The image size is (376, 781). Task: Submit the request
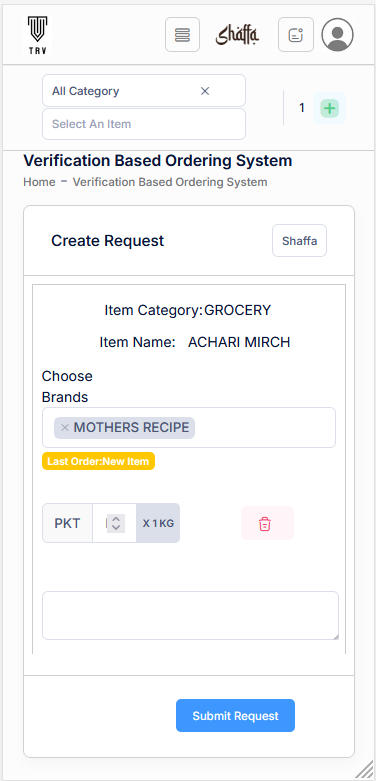[235, 716]
